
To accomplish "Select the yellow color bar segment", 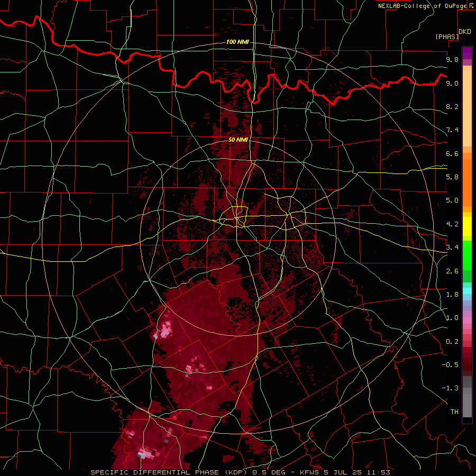I will pos(467,226).
